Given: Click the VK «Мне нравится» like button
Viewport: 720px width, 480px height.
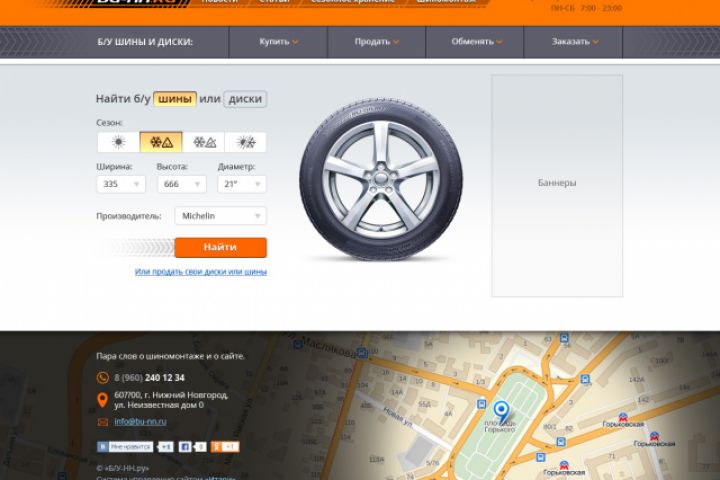Looking at the screenshot, I should click(125, 446).
